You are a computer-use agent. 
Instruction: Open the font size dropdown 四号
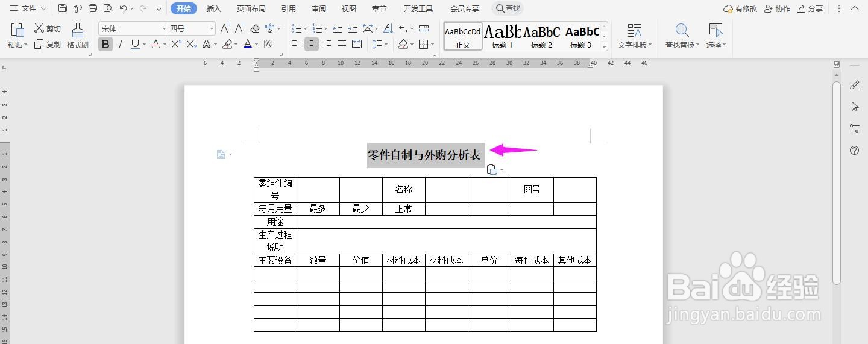coord(192,28)
